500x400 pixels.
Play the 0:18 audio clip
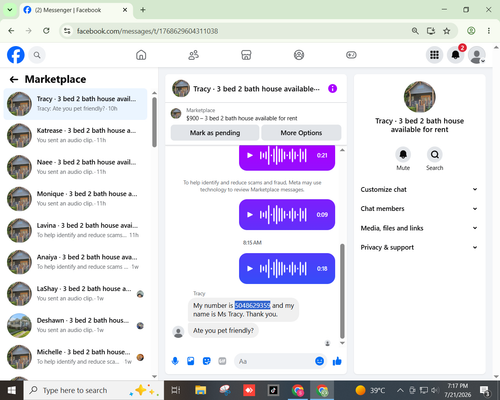point(250,269)
